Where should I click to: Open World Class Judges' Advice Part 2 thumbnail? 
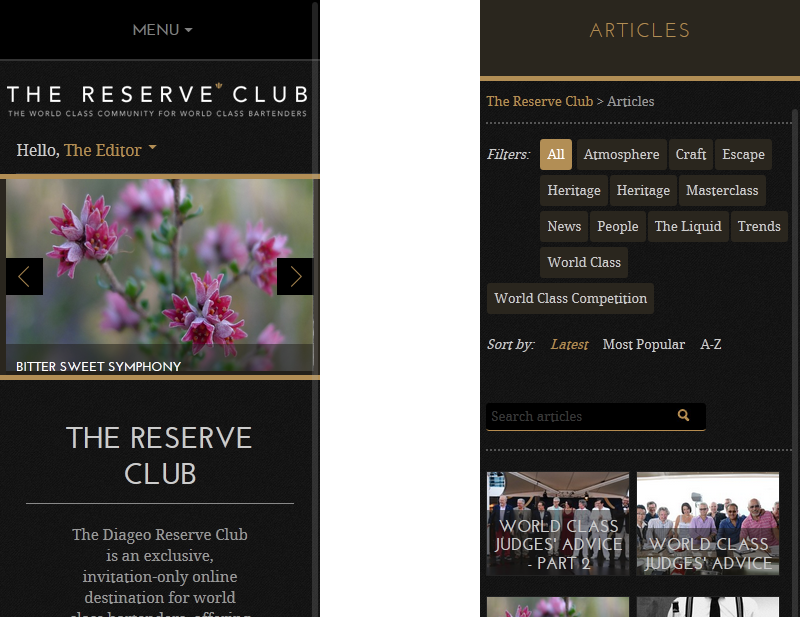click(558, 524)
